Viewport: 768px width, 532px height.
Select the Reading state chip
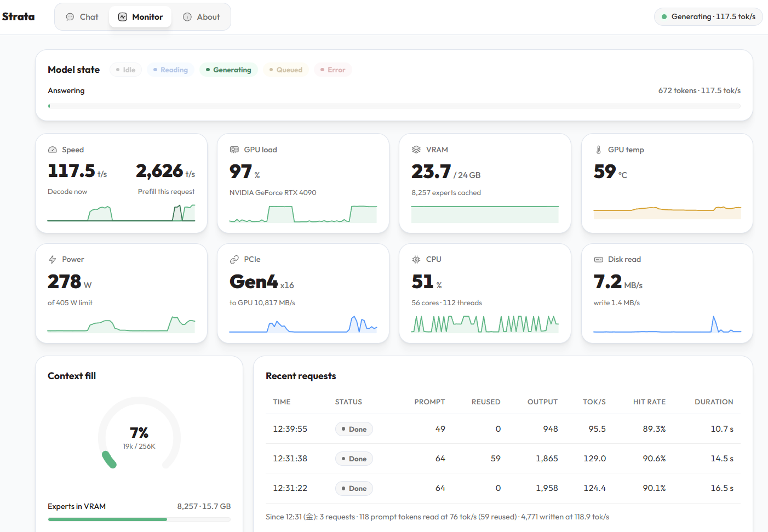click(x=170, y=70)
